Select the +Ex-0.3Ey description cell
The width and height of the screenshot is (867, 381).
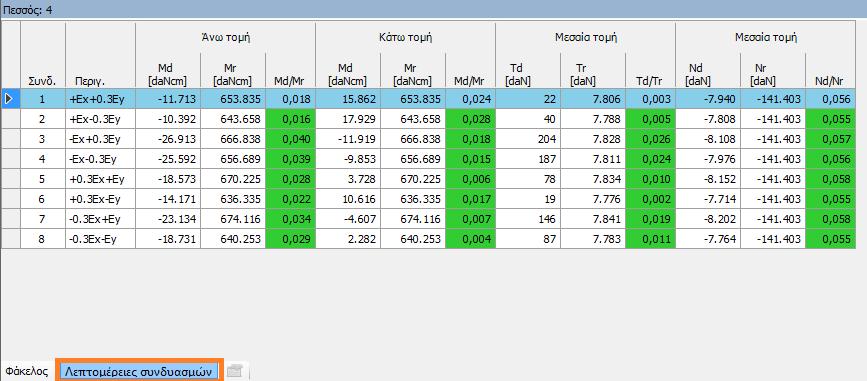tap(100, 119)
